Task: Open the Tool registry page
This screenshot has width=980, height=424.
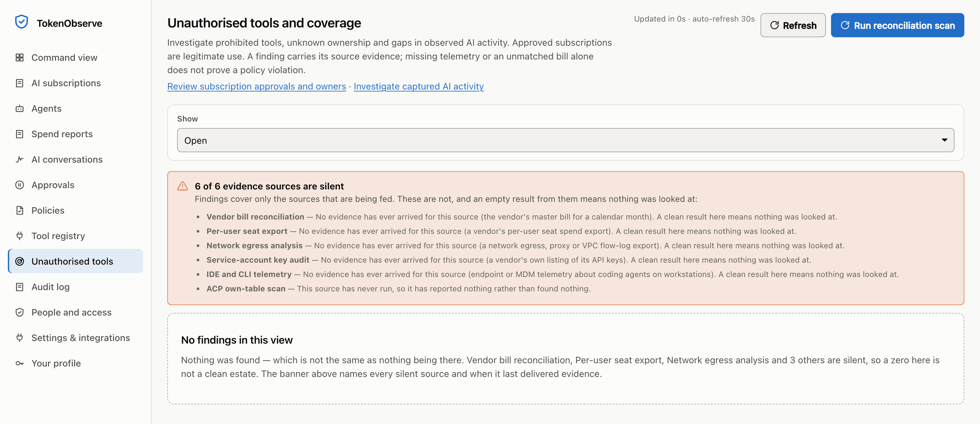Action: point(76,236)
